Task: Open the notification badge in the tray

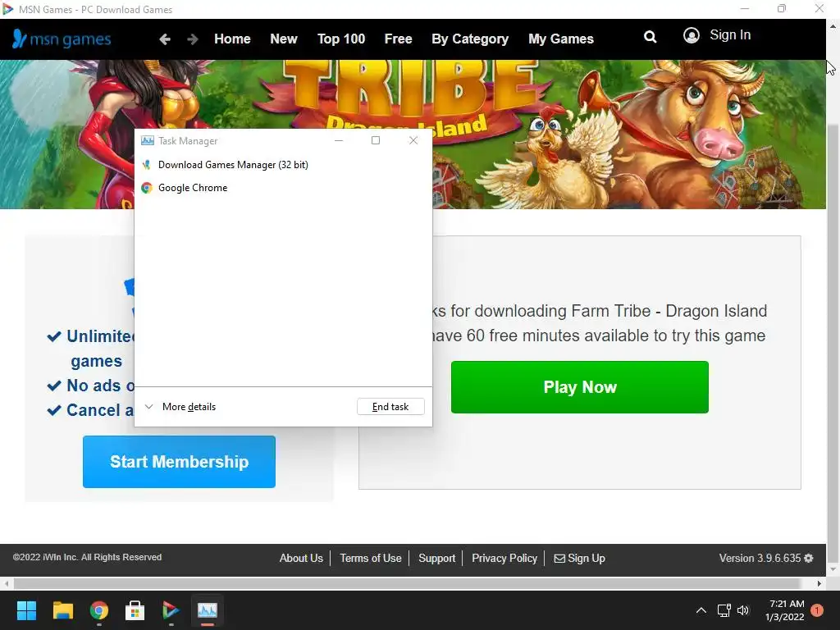Action: (817, 610)
